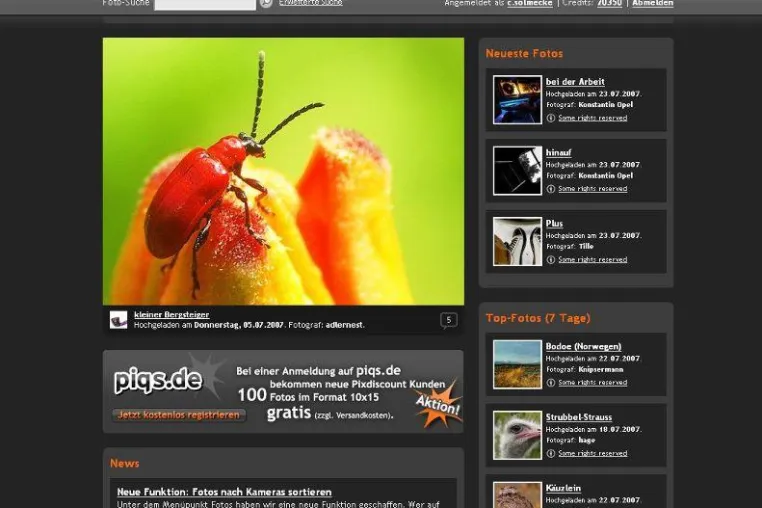
Task: Click the Bodoe (Norwegen) title link
Action: (583, 347)
